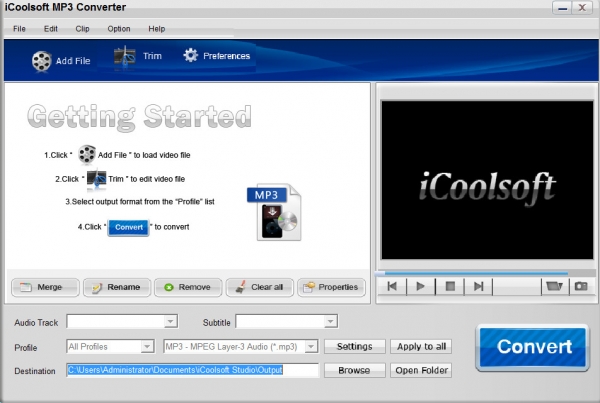Open the Trim tool in toolbar
600x403 pixels.
(138, 57)
